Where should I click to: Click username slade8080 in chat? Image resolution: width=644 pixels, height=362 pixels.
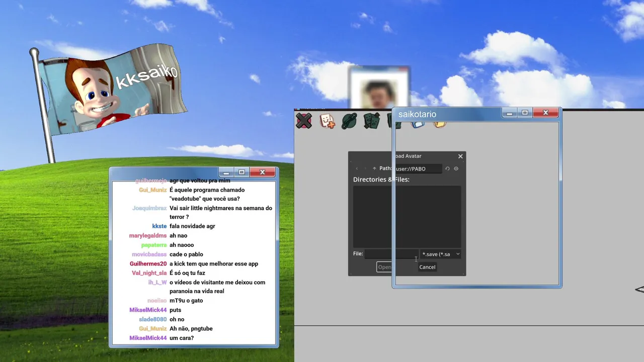(x=152, y=319)
